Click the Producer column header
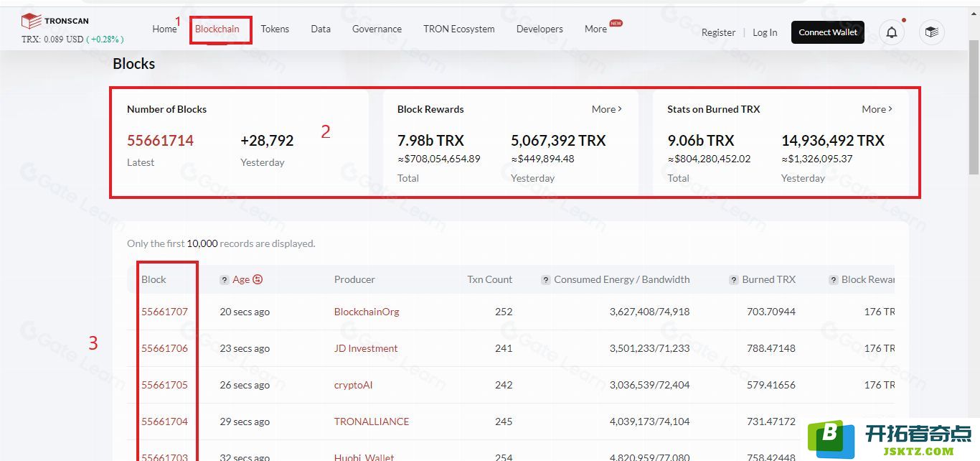980x461 pixels. coord(354,279)
